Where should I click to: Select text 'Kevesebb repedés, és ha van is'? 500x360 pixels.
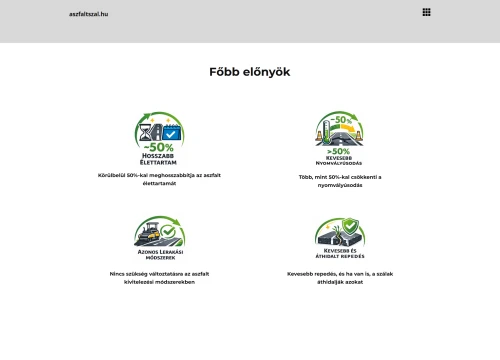[x=328, y=274]
